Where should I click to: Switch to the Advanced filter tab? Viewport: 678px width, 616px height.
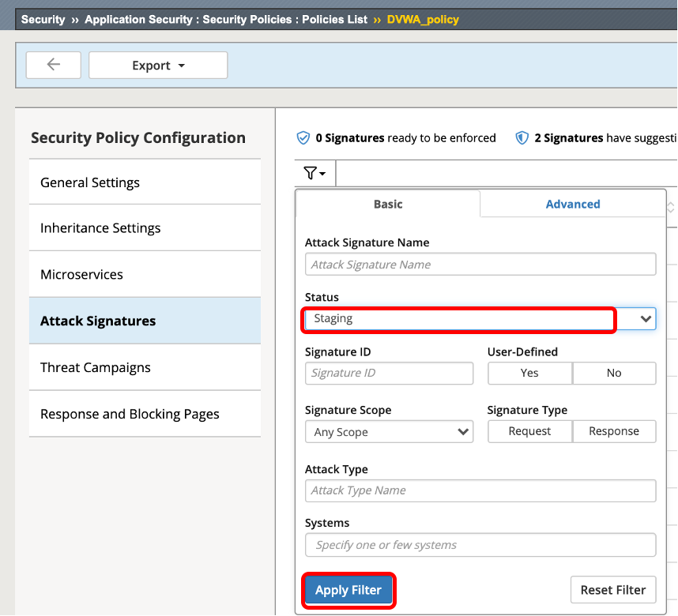(x=572, y=204)
